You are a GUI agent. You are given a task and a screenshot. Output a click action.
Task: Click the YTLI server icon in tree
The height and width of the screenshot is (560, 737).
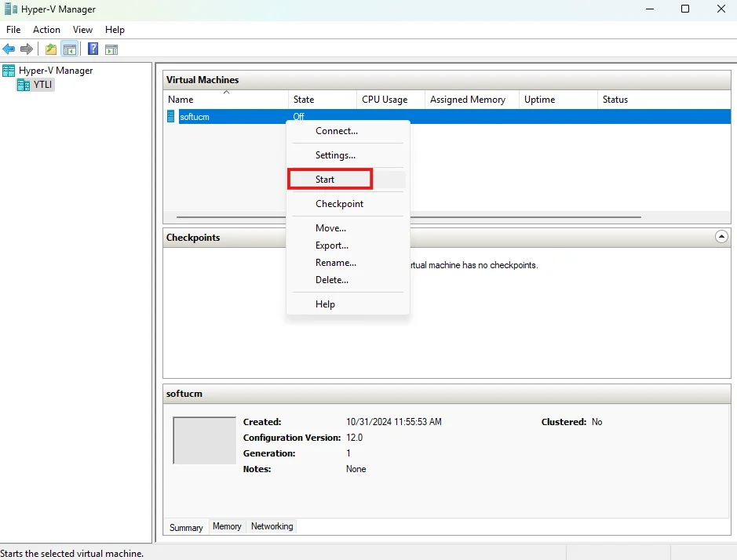24,85
